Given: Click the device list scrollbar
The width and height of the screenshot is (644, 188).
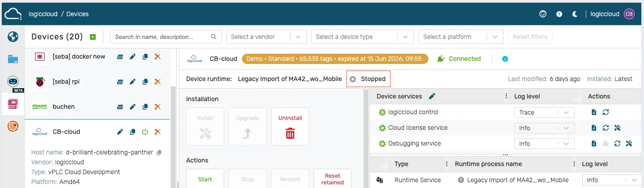Looking at the screenshot, I should click(x=174, y=137).
